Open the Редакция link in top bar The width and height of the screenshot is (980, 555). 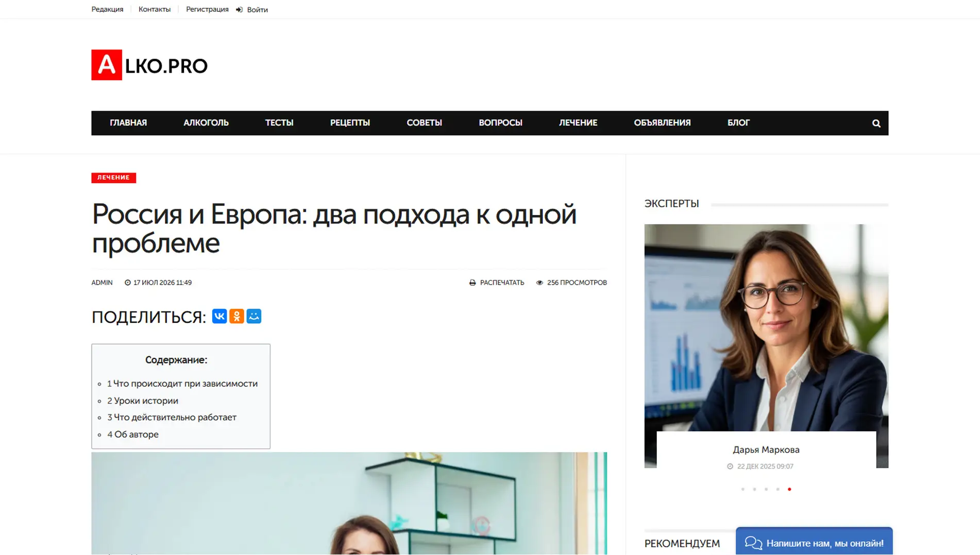107,9
